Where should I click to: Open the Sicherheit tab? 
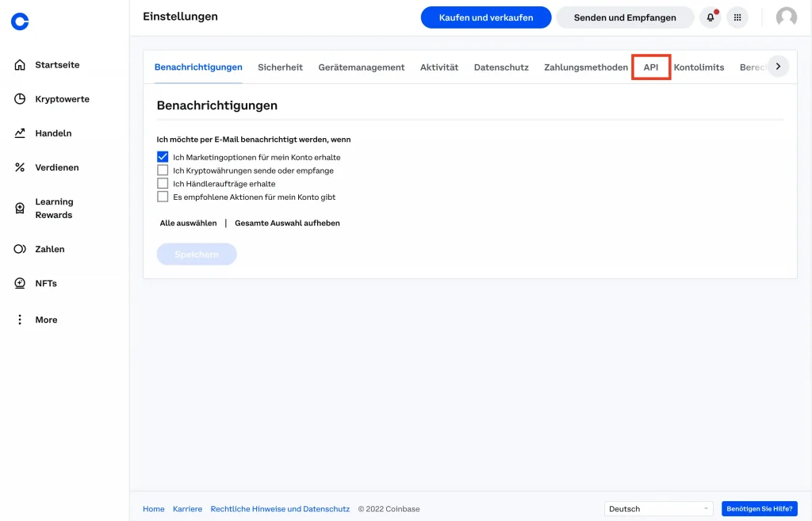[x=280, y=67]
